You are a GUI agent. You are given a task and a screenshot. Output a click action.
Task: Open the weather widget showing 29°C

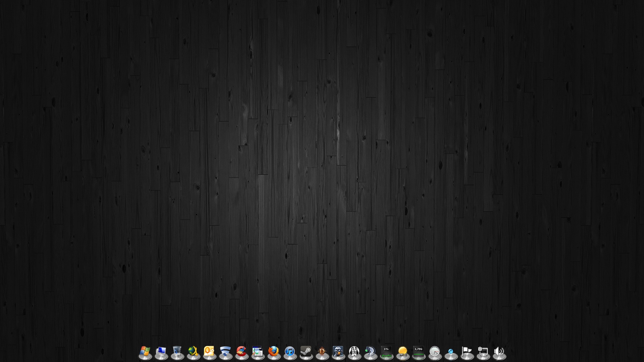pyautogui.click(x=402, y=352)
